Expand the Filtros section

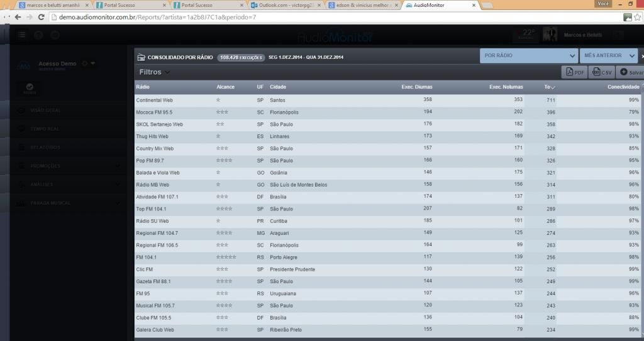154,72
